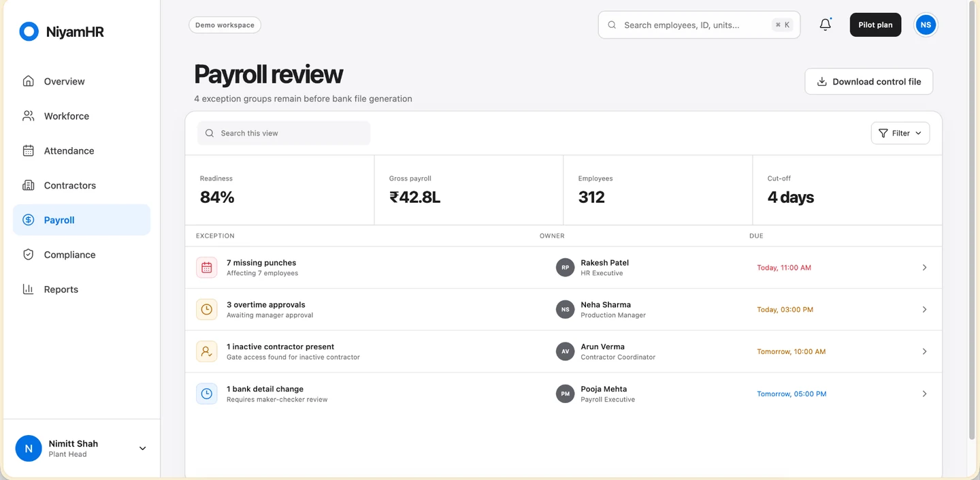Viewport: 980px width, 480px height.
Task: Expand the bank detail change row chevron
Action: pyautogui.click(x=924, y=394)
